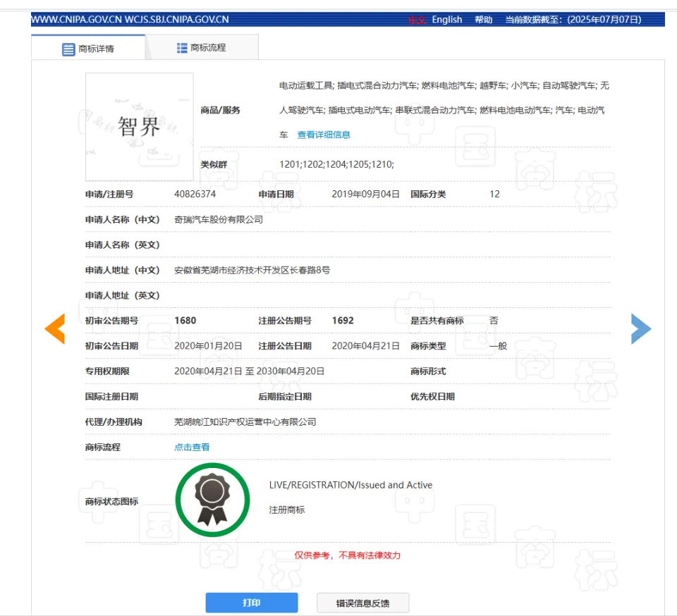Select data cutoff date 2025年07月07日
This screenshot has height=616, width=677.
click(604, 20)
